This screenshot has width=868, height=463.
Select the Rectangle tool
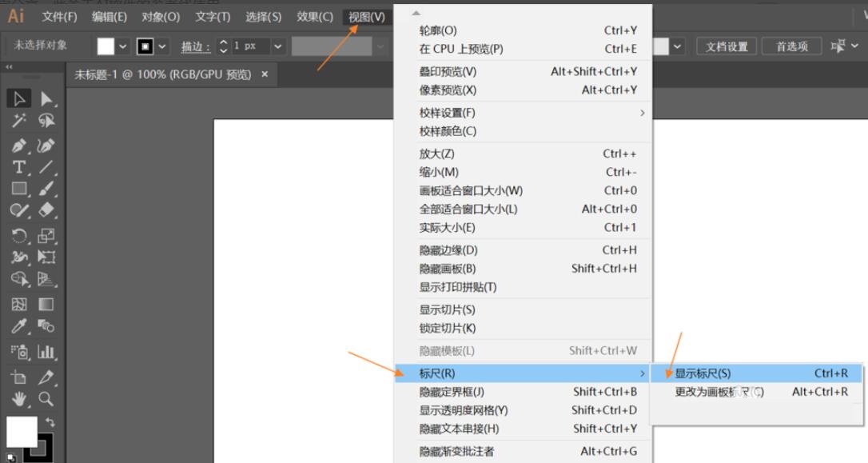click(x=19, y=188)
